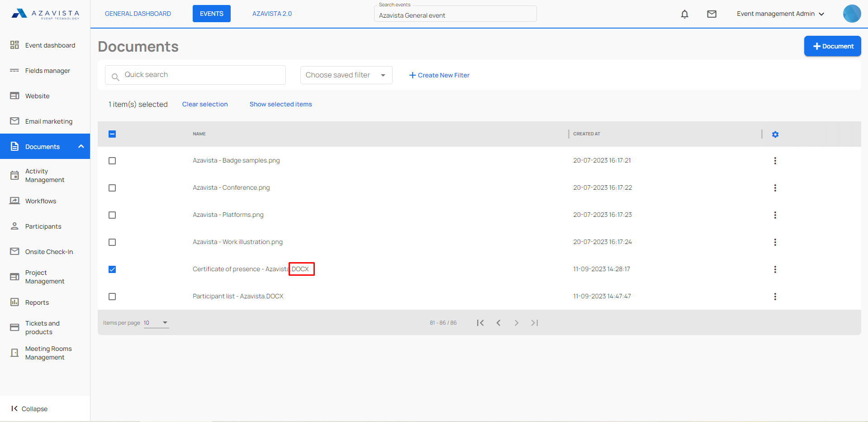The height and width of the screenshot is (422, 868).
Task: Expand the Event management Admin menu
Action: (x=780, y=14)
